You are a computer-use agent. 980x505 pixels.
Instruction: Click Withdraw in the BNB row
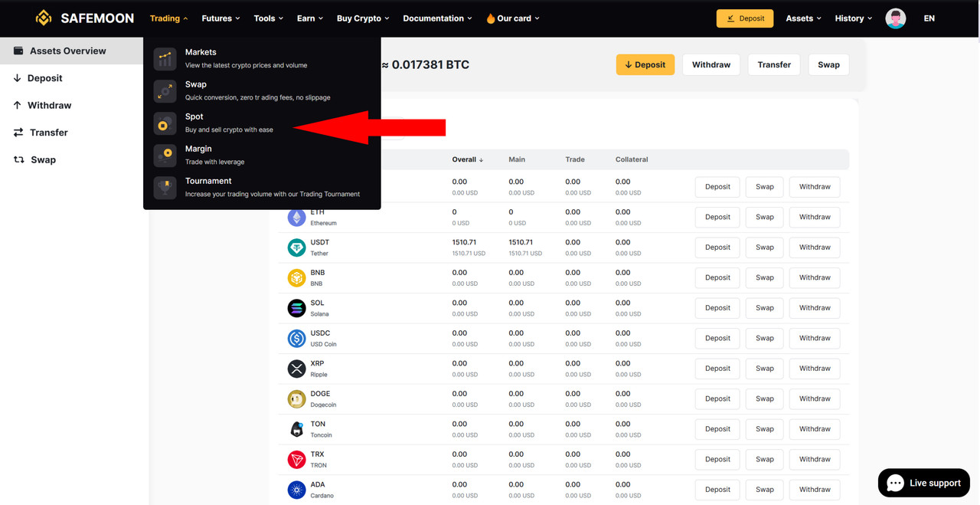pos(815,277)
